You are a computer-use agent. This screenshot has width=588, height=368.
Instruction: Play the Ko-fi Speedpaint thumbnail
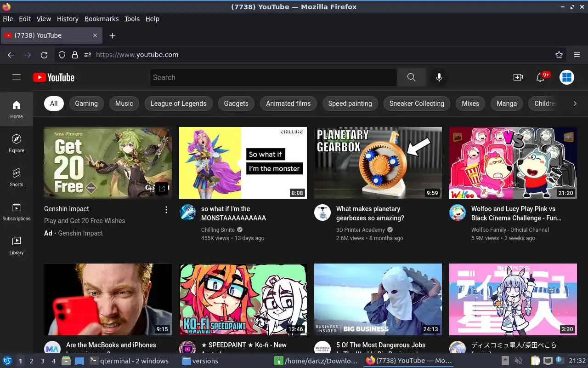point(243,299)
